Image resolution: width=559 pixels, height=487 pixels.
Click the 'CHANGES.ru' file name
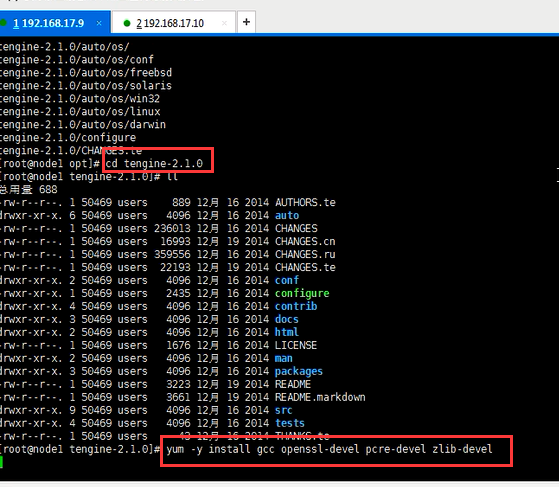pyautogui.click(x=305, y=254)
